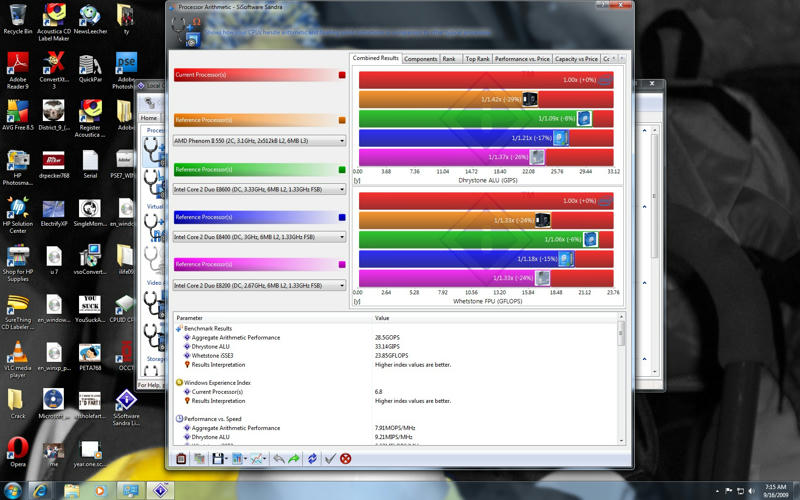Viewport: 800px width, 500px height.
Task: Open Adobe Reader 9 shortcut
Action: (x=18, y=70)
